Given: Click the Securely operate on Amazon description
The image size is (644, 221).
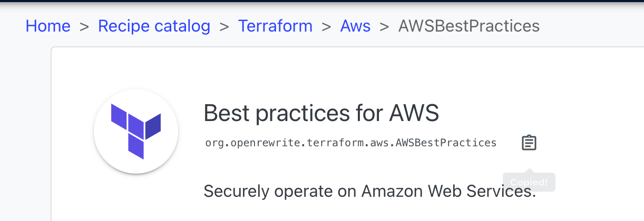Looking at the screenshot, I should pyautogui.click(x=369, y=190).
